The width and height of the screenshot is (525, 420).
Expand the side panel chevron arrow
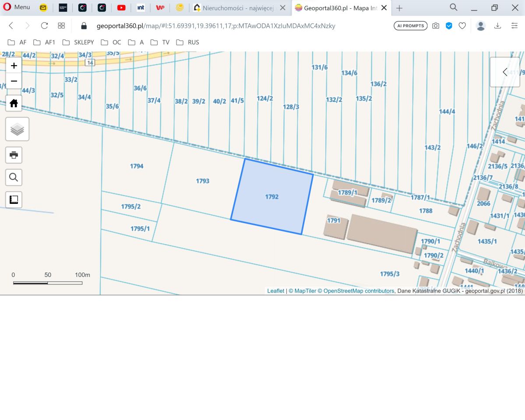point(505,72)
